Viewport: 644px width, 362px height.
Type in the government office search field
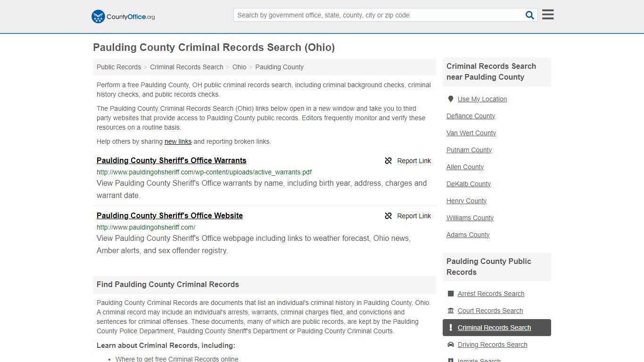tap(379, 15)
